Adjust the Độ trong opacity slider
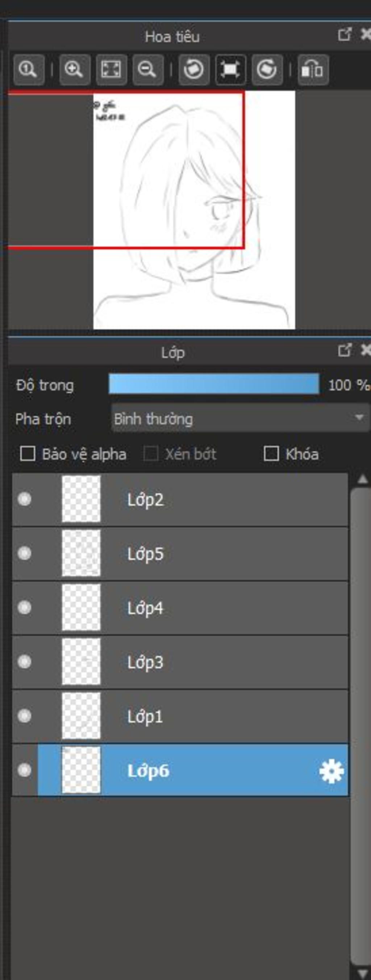This screenshot has height=980, width=371. (x=214, y=383)
